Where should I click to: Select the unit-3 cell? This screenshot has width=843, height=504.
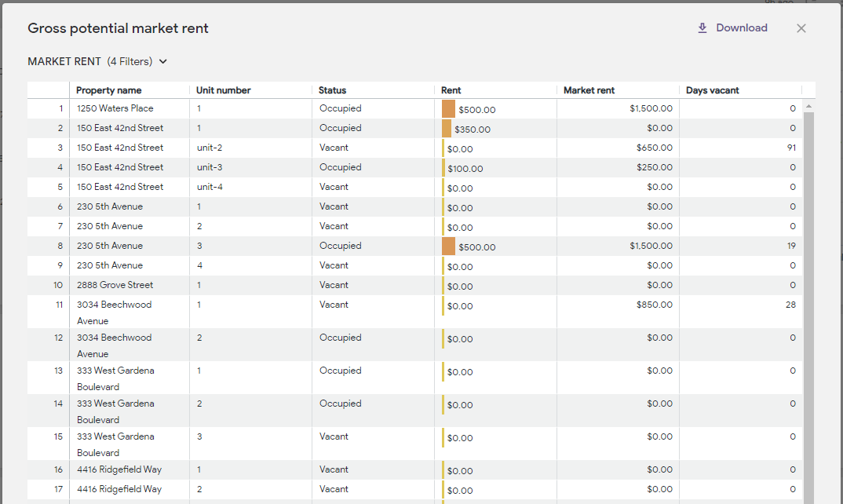(x=250, y=167)
